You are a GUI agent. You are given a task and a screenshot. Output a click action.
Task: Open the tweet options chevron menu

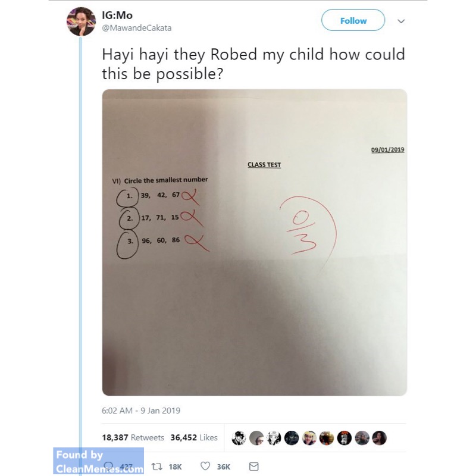(401, 21)
